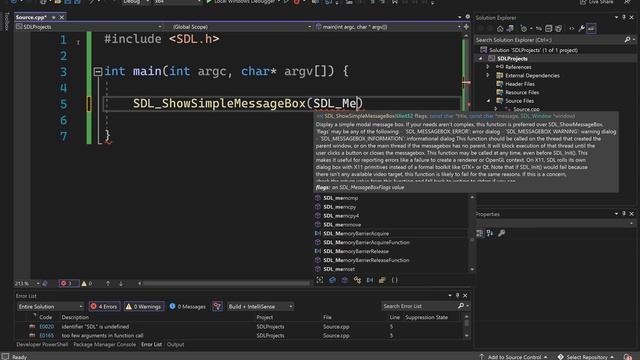Click IntelliSense list scroll down arrow

[x=472, y=269]
